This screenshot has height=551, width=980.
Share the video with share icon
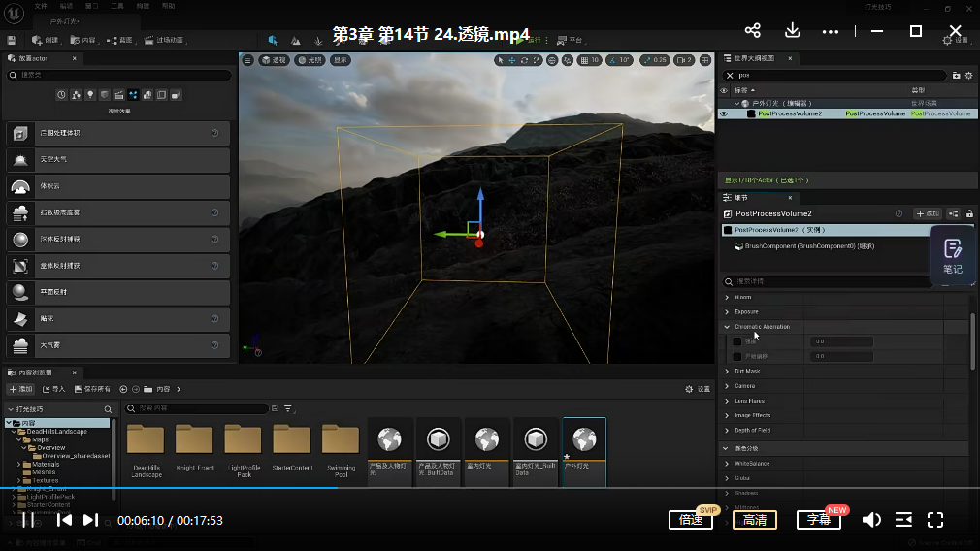pos(753,31)
